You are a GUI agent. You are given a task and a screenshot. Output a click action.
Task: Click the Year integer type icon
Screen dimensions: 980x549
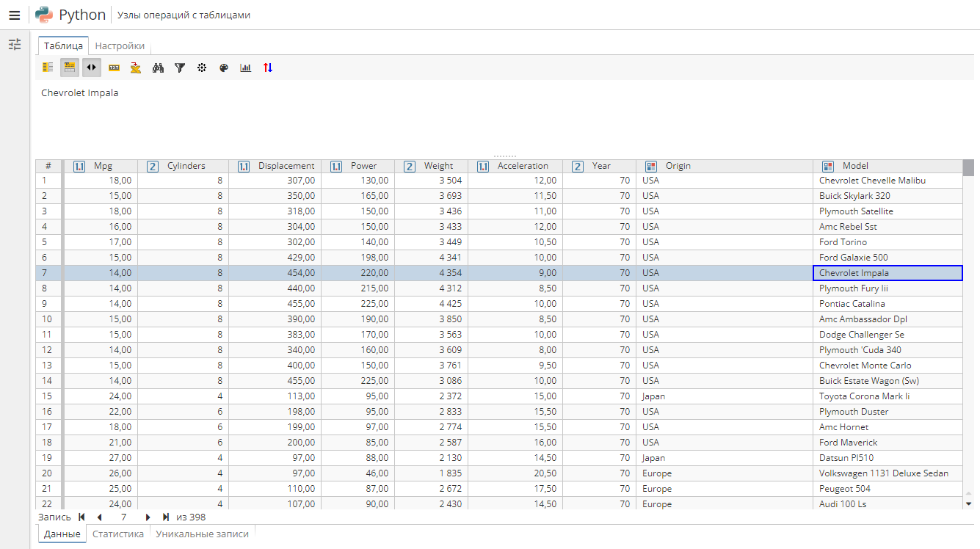pos(578,167)
